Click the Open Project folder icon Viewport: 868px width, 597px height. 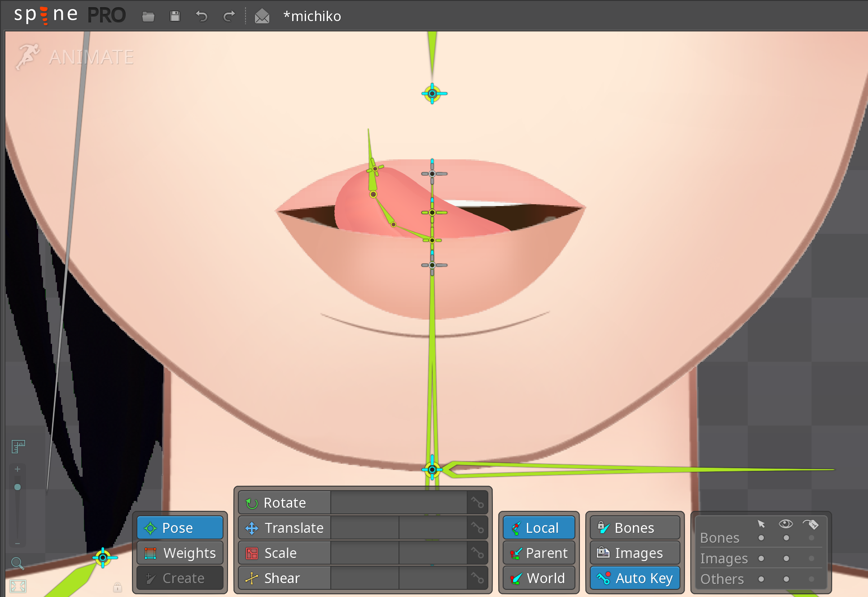click(x=148, y=17)
